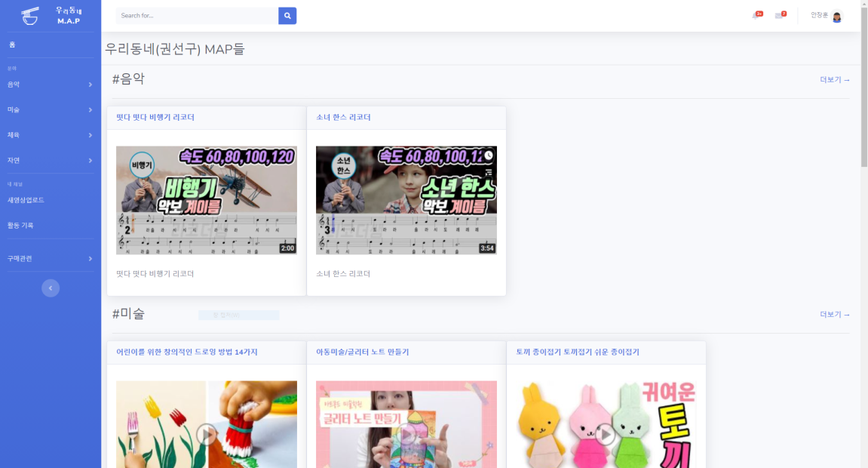Expand the 음악 sidebar category
This screenshot has width=868, height=468.
click(x=50, y=85)
